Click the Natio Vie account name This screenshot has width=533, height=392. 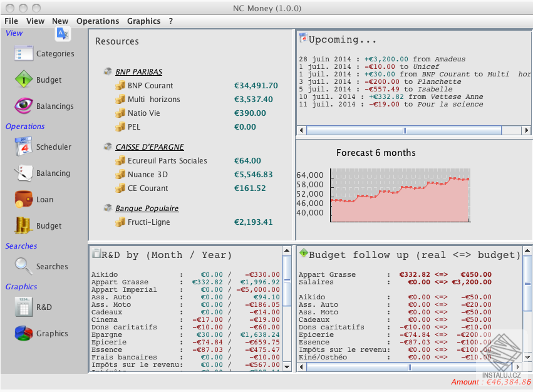(x=144, y=113)
